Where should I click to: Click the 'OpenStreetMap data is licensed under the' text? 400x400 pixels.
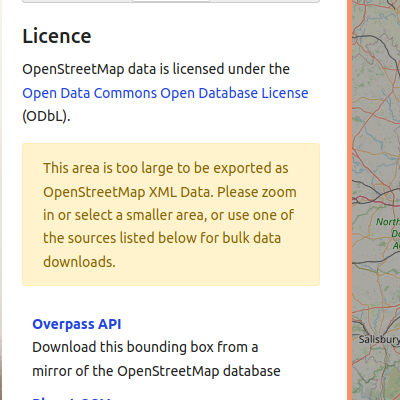pyautogui.click(x=156, y=69)
